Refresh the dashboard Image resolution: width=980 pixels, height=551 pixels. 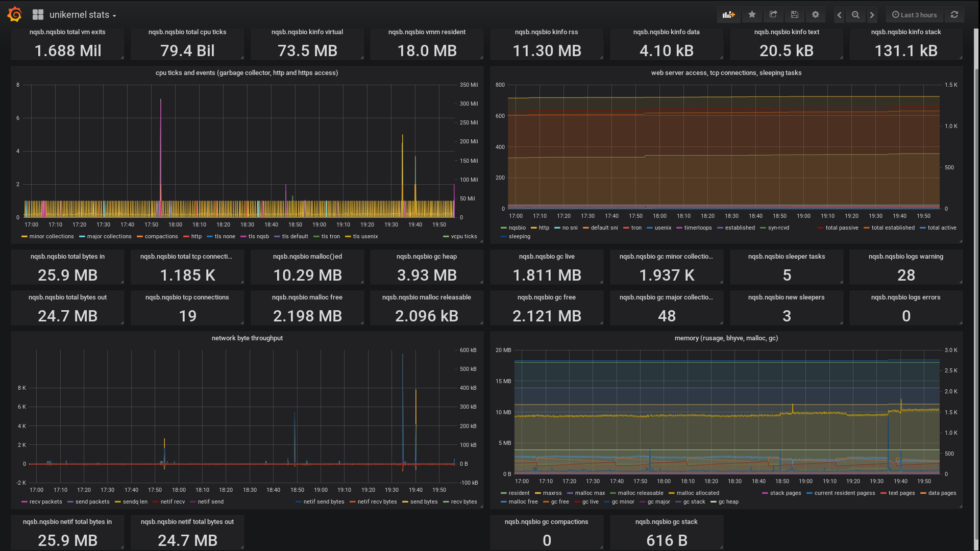(x=954, y=15)
